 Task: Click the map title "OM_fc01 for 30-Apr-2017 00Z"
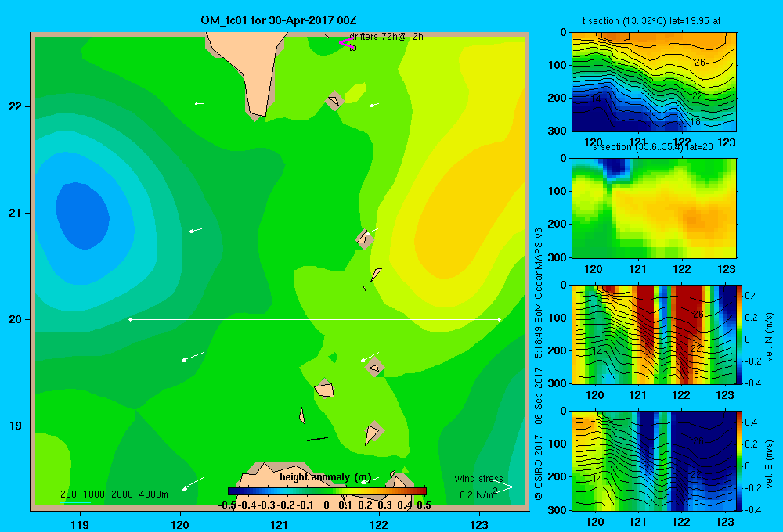(279, 20)
